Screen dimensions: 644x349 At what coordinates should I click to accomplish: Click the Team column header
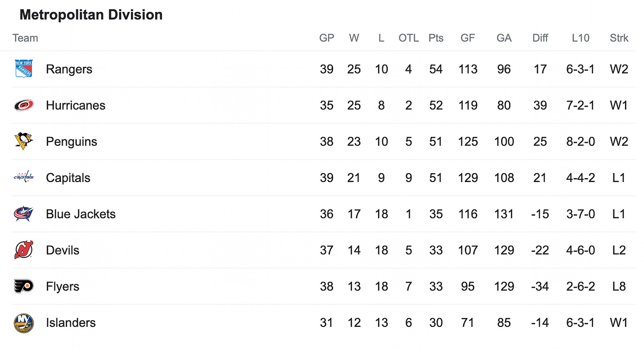pos(25,38)
